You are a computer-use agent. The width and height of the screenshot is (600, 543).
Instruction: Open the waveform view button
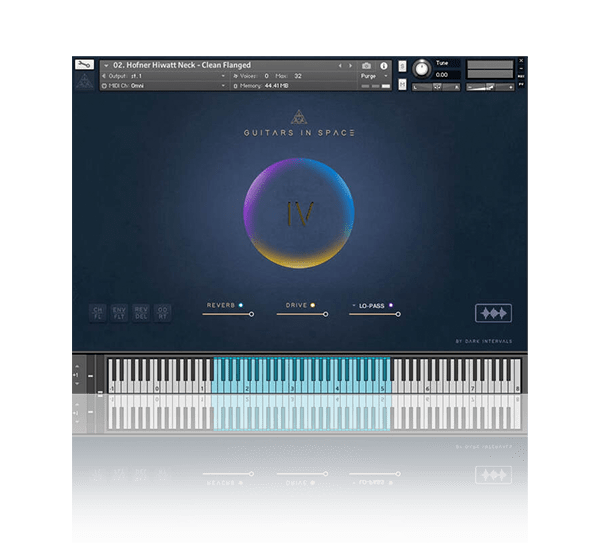pos(493,313)
